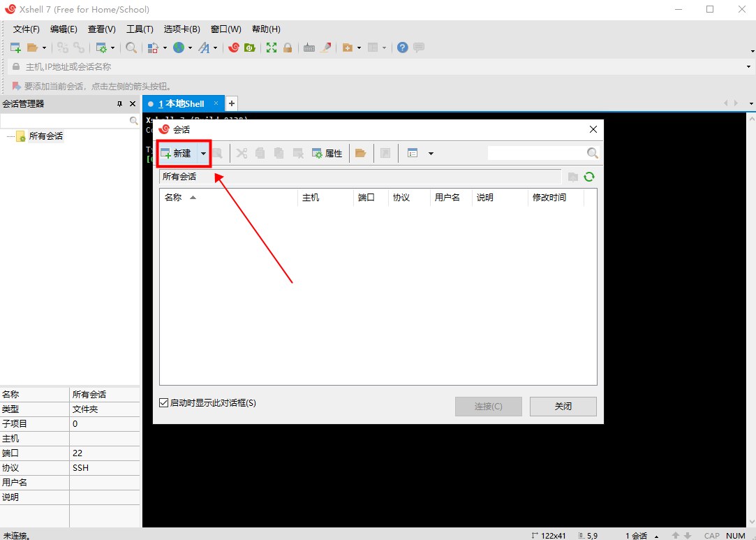The height and width of the screenshot is (540, 756).
Task: Click the magnifier find icon in main toolbar
Action: (131, 48)
